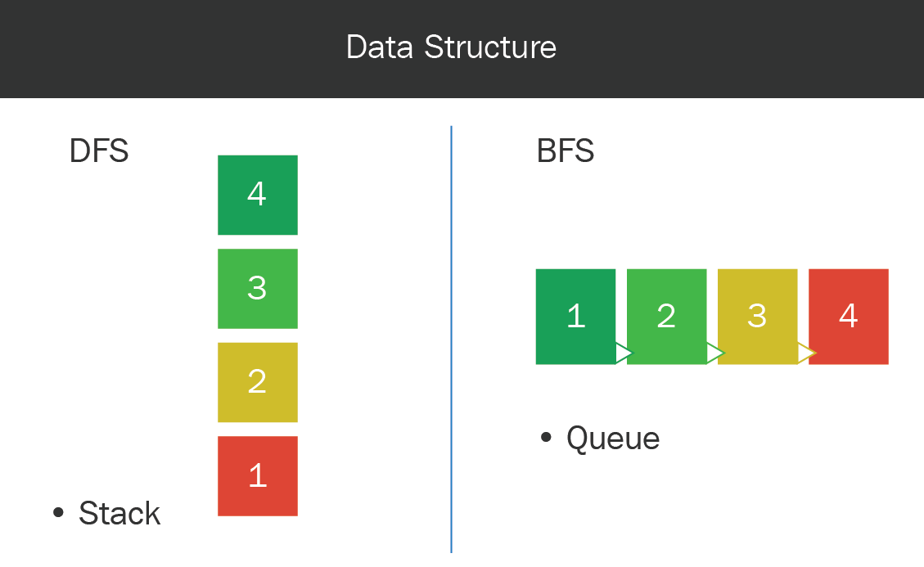Click the bullet point before Stack
Viewport: 924px width, 567px height.
click(58, 512)
